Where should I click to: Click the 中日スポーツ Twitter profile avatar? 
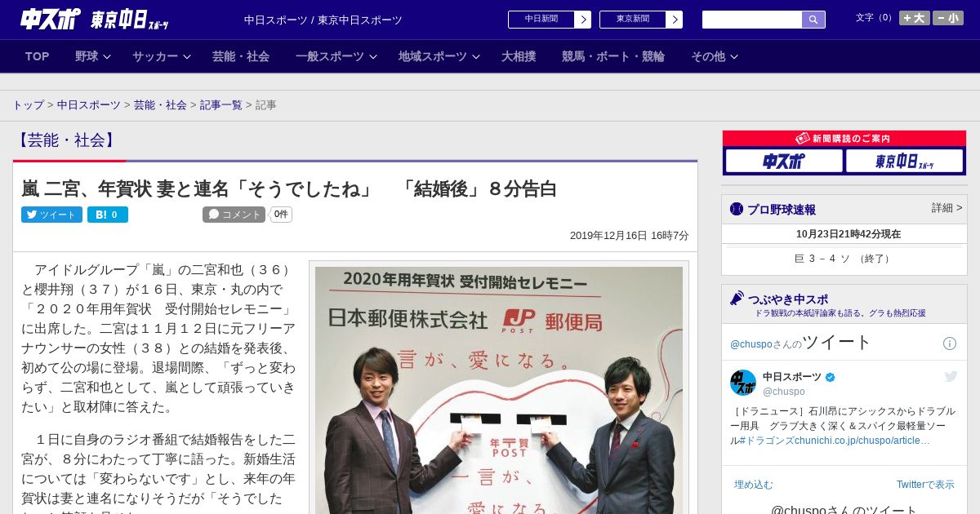pyautogui.click(x=743, y=383)
